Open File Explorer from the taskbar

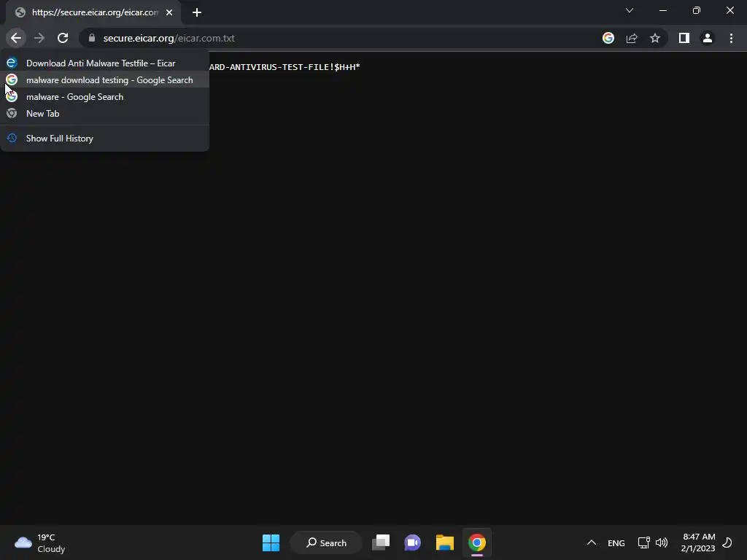click(444, 542)
